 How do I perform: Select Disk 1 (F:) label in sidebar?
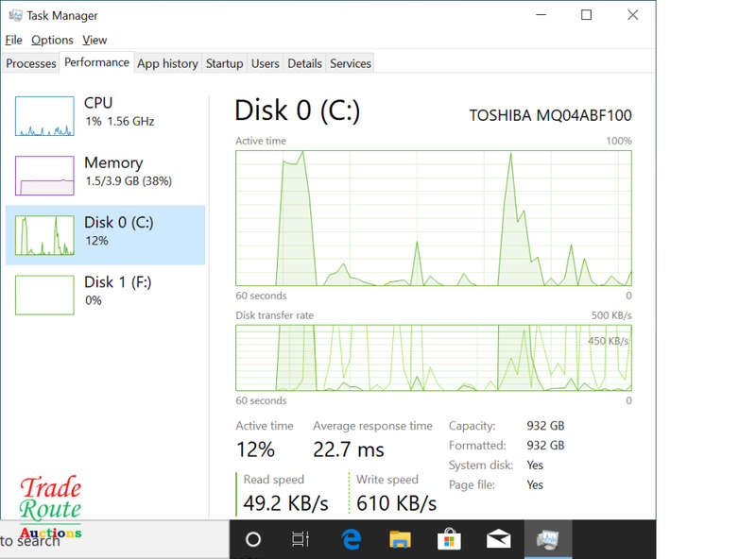tap(117, 282)
